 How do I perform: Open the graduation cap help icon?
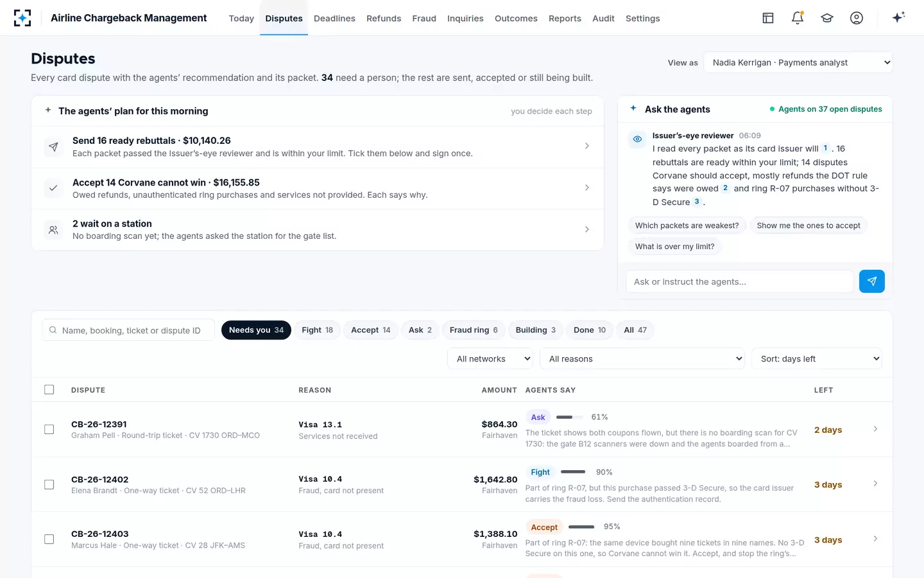(827, 18)
